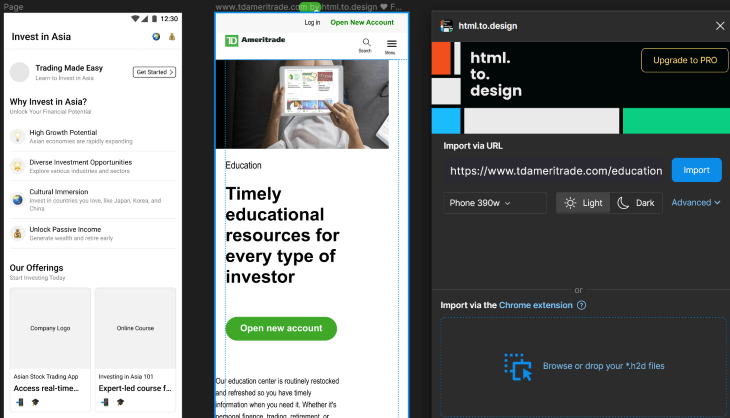Click the round avatar beside Trading Made Easy
The height and width of the screenshot is (418, 730).
tap(20, 72)
